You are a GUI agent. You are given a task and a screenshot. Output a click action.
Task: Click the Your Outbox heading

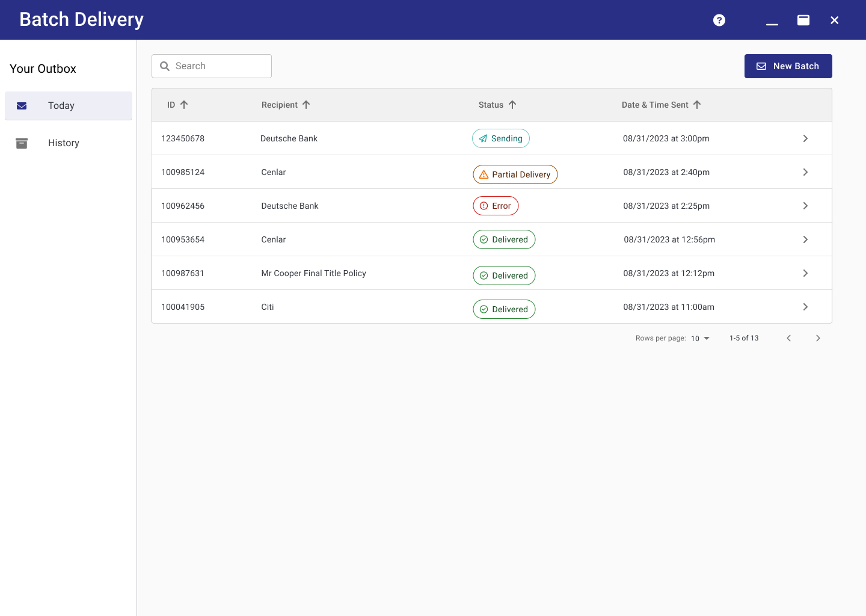[x=43, y=69]
